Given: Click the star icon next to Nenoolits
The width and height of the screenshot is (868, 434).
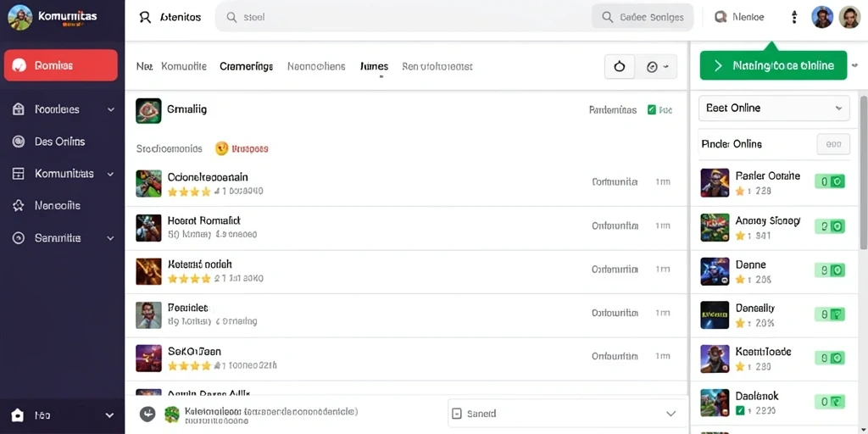Looking at the screenshot, I should click(19, 206).
